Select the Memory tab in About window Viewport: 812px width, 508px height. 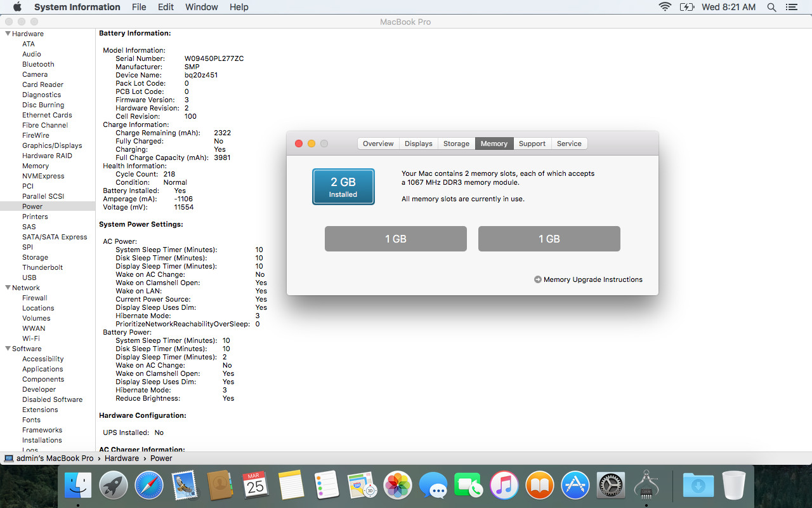pyautogui.click(x=494, y=144)
